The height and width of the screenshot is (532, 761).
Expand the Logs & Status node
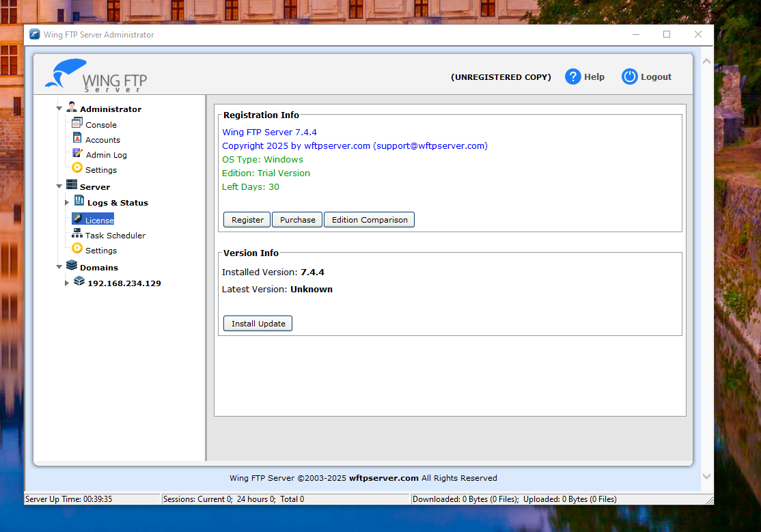[67, 202]
